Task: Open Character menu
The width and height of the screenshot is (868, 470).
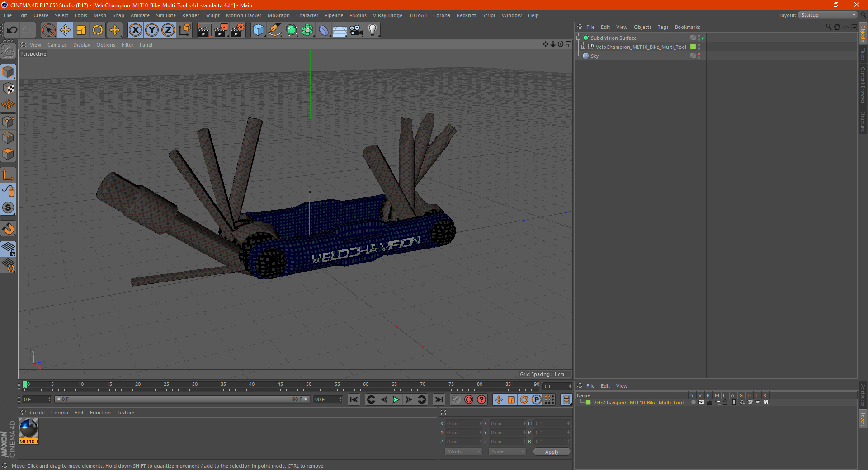Action: click(307, 15)
